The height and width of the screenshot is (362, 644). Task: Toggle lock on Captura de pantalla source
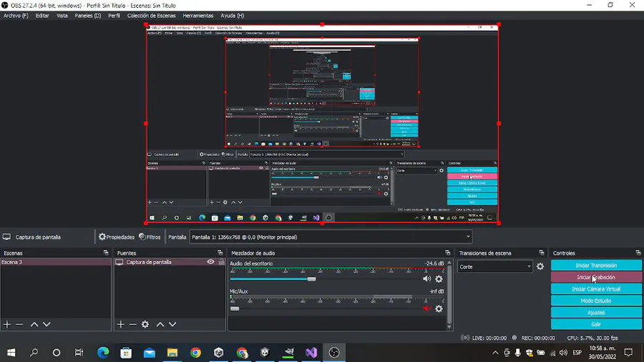tap(221, 262)
